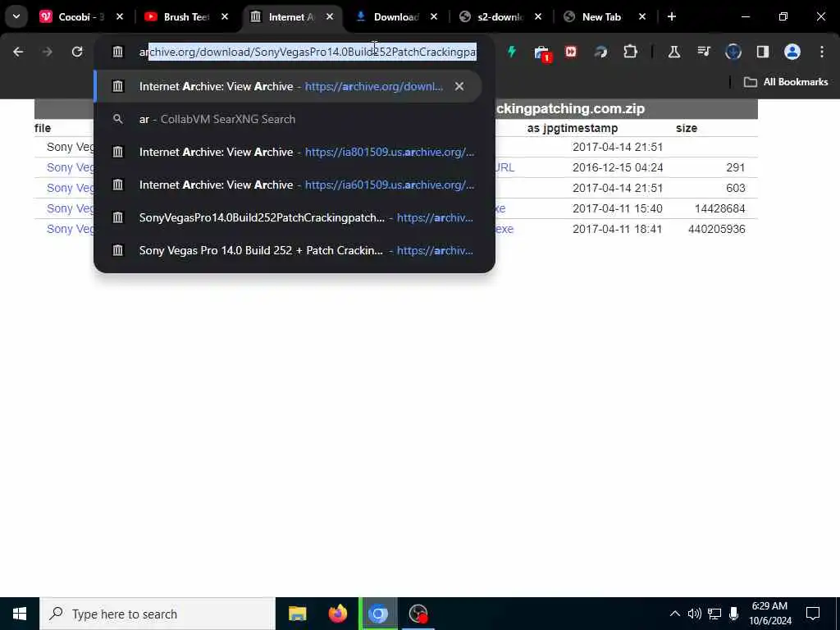Screen dimensions: 840x630
Task: Select 'Sony Vegas Pro 14.0 Build 252 + Patch' suggestion
Action: click(x=294, y=250)
